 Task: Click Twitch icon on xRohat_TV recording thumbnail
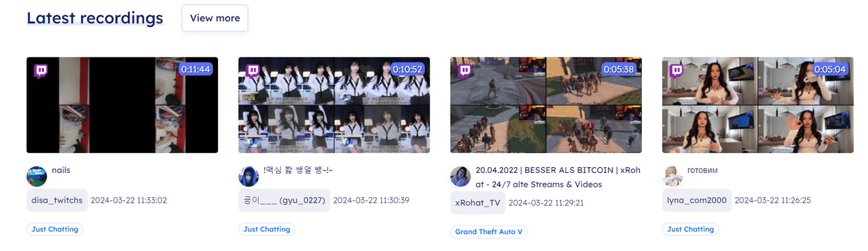click(465, 70)
